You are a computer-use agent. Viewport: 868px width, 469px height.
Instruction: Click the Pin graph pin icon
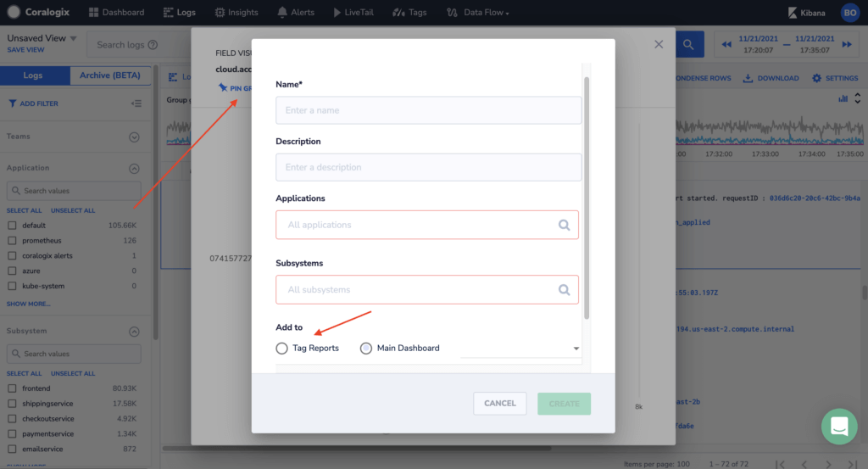[223, 87]
